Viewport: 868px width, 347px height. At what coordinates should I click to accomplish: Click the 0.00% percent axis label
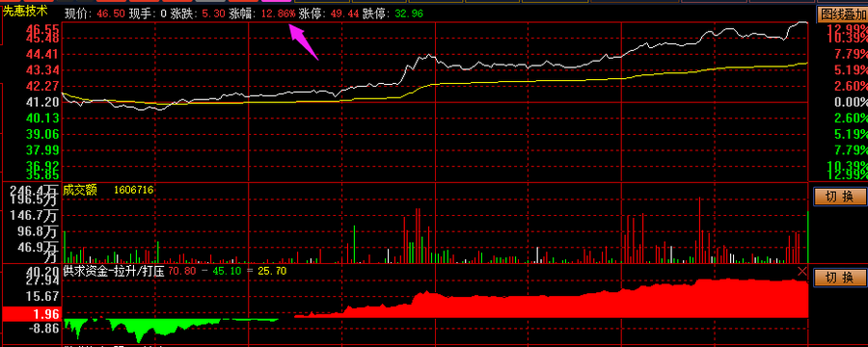tap(852, 102)
